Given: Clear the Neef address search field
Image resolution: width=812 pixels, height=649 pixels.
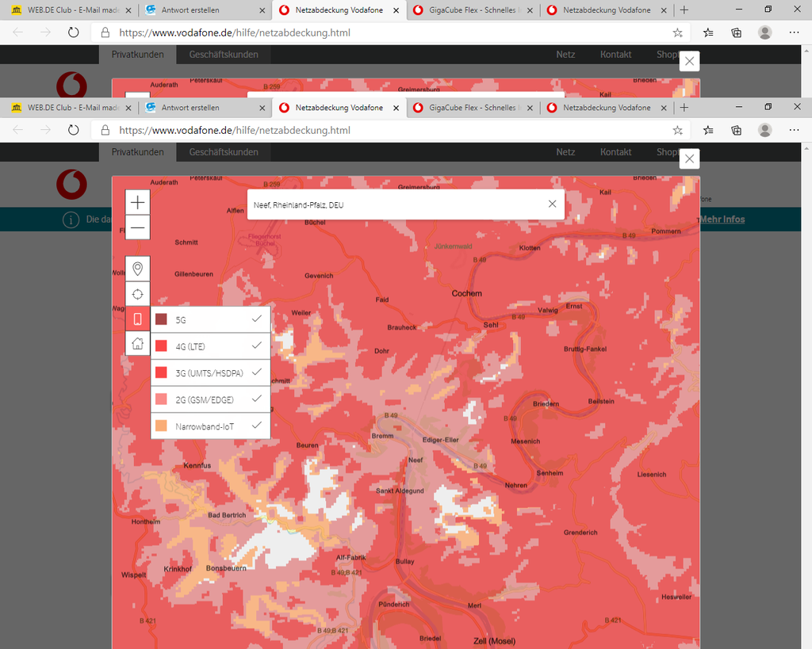Looking at the screenshot, I should coord(553,204).
